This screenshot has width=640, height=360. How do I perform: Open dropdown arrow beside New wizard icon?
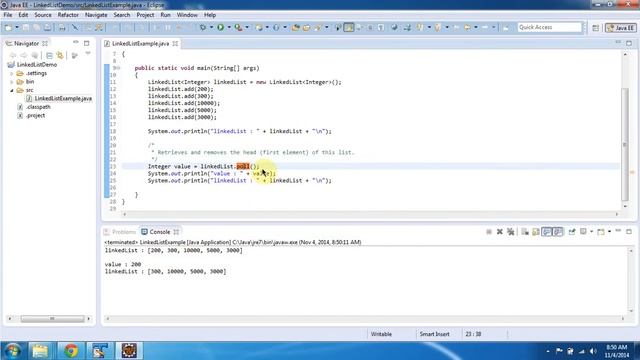tap(17, 27)
